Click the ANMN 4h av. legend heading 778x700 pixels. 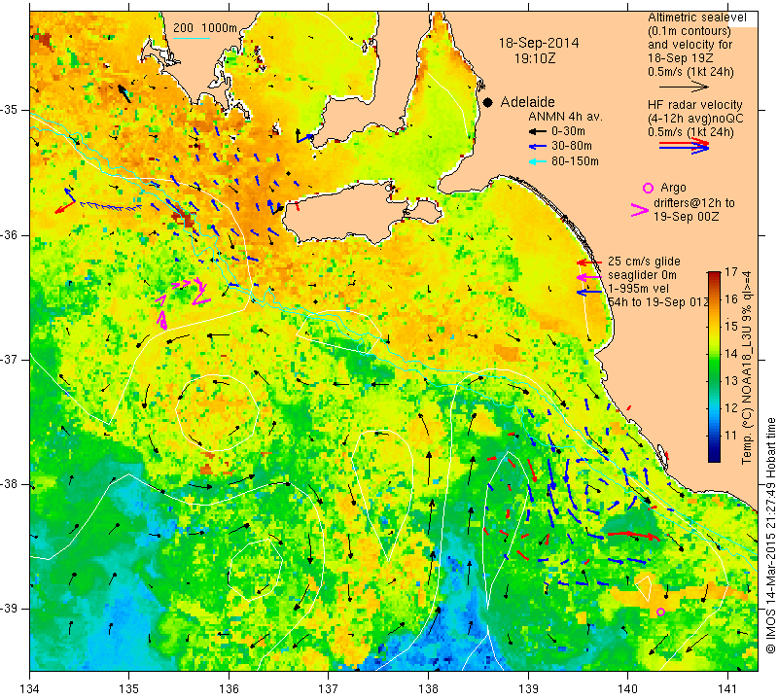click(565, 117)
